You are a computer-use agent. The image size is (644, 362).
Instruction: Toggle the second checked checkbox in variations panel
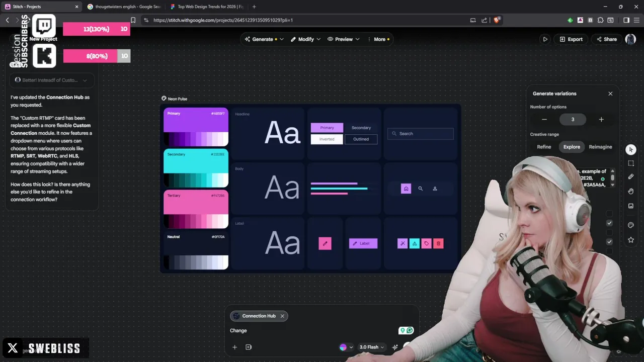[x=609, y=242]
